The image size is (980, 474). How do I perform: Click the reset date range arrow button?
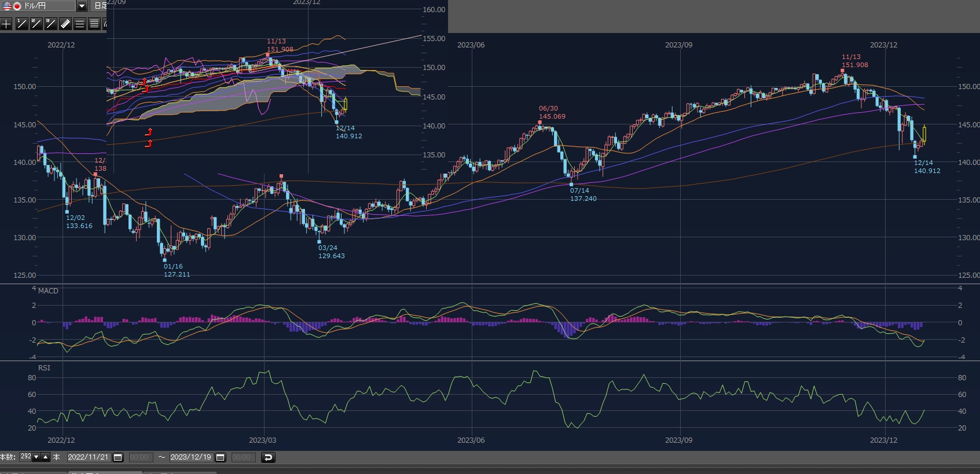268,457
